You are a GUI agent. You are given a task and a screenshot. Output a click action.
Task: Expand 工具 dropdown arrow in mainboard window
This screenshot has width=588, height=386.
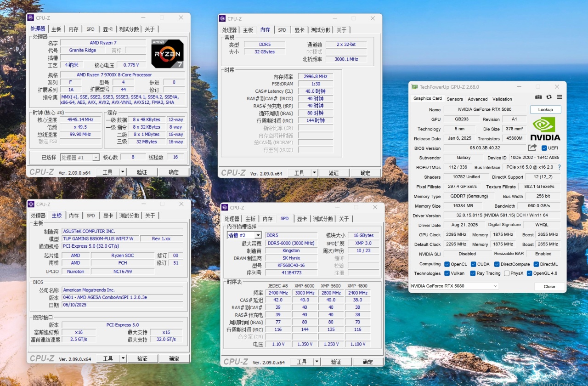coord(123,358)
